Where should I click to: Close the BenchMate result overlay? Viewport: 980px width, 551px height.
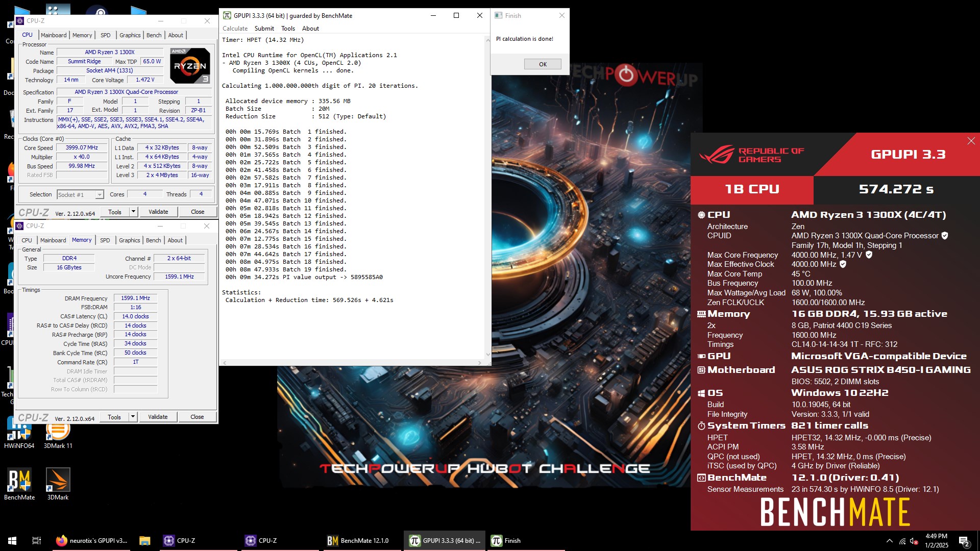tap(971, 141)
